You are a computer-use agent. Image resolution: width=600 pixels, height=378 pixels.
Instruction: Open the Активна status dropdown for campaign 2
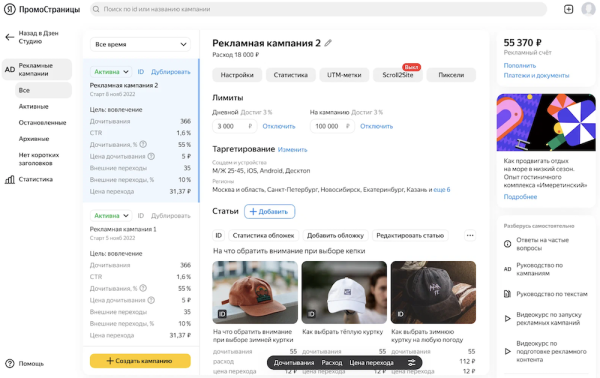[111, 72]
